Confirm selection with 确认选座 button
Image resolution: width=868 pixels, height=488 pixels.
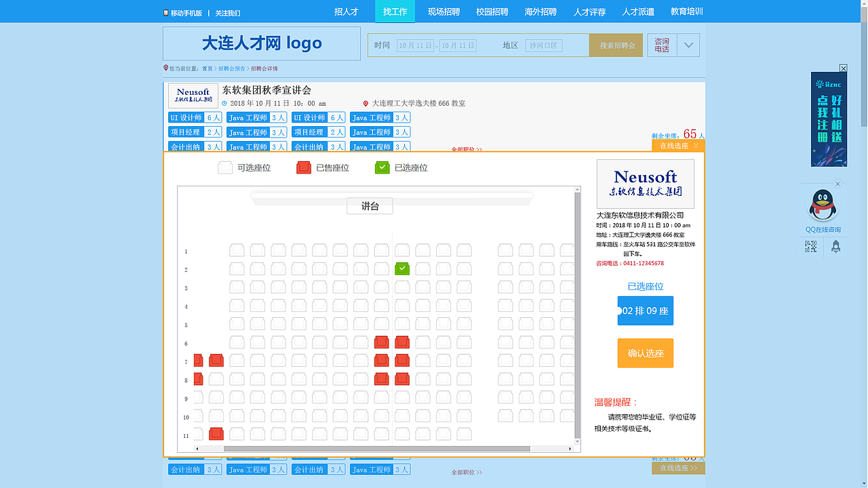point(646,353)
